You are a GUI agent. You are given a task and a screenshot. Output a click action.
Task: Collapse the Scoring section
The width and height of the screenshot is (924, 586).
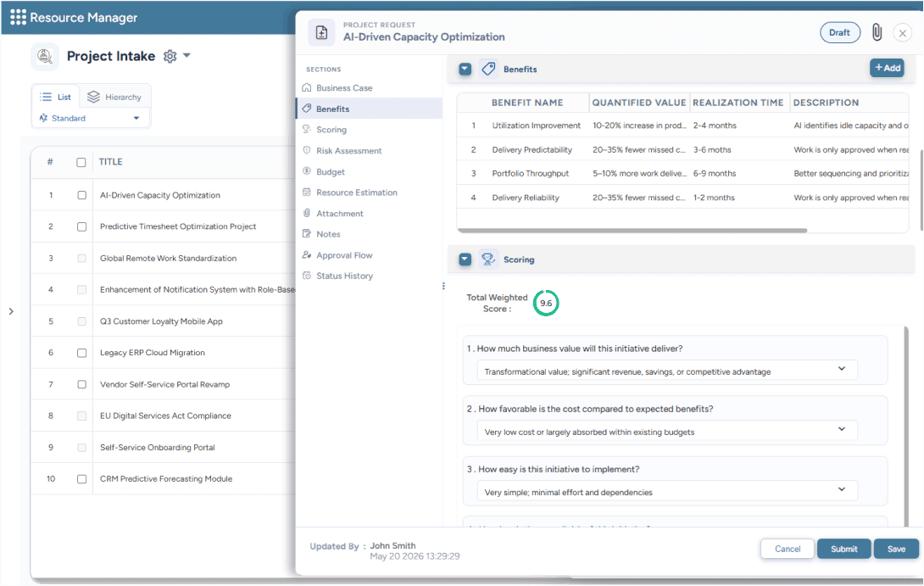tap(465, 260)
